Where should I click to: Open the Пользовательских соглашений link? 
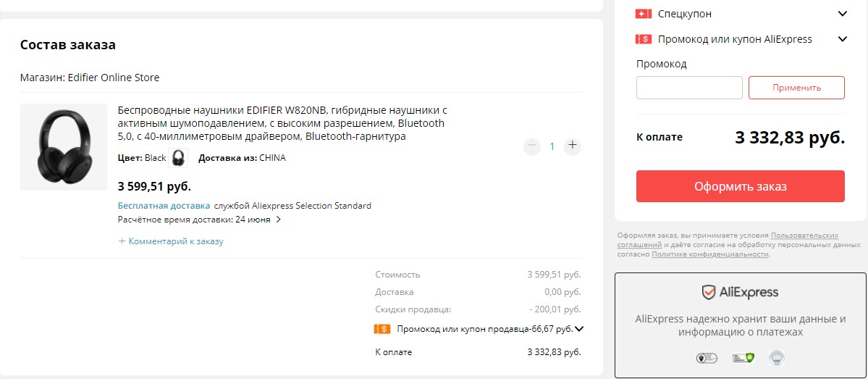[x=728, y=239]
